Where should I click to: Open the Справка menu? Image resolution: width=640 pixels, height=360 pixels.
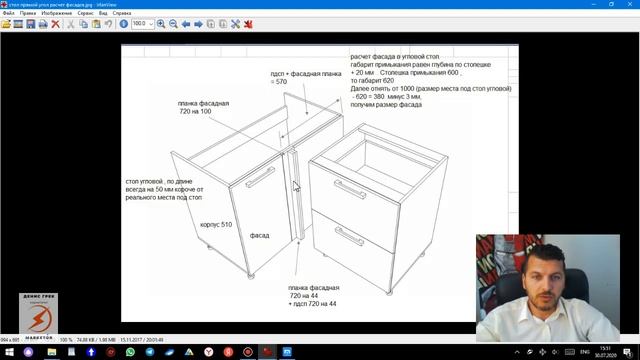pyautogui.click(x=122, y=13)
